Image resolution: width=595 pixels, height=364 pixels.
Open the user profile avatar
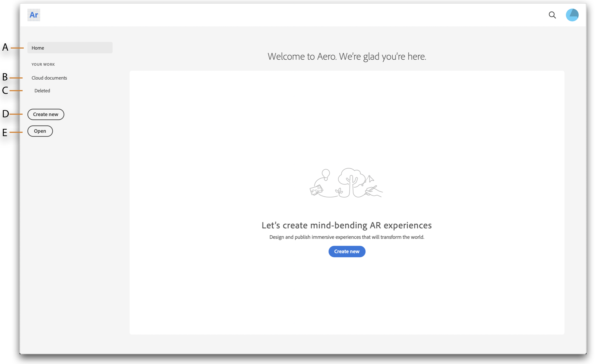tap(572, 15)
